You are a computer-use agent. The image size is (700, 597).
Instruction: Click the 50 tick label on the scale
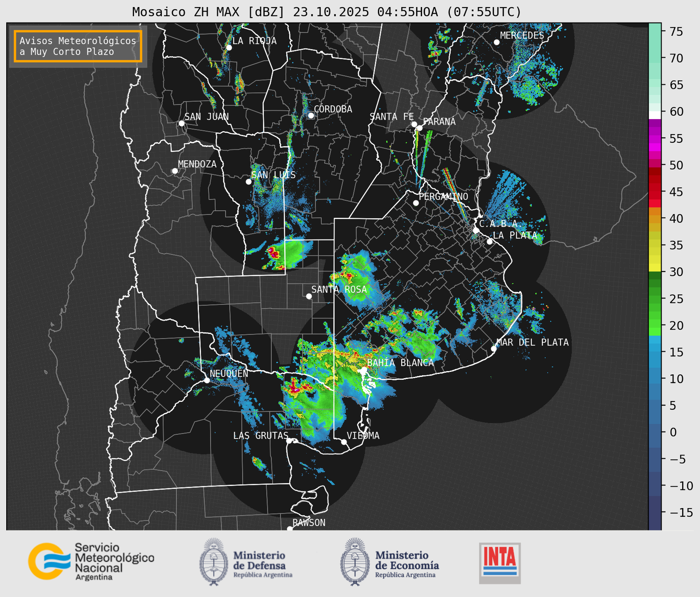click(676, 165)
